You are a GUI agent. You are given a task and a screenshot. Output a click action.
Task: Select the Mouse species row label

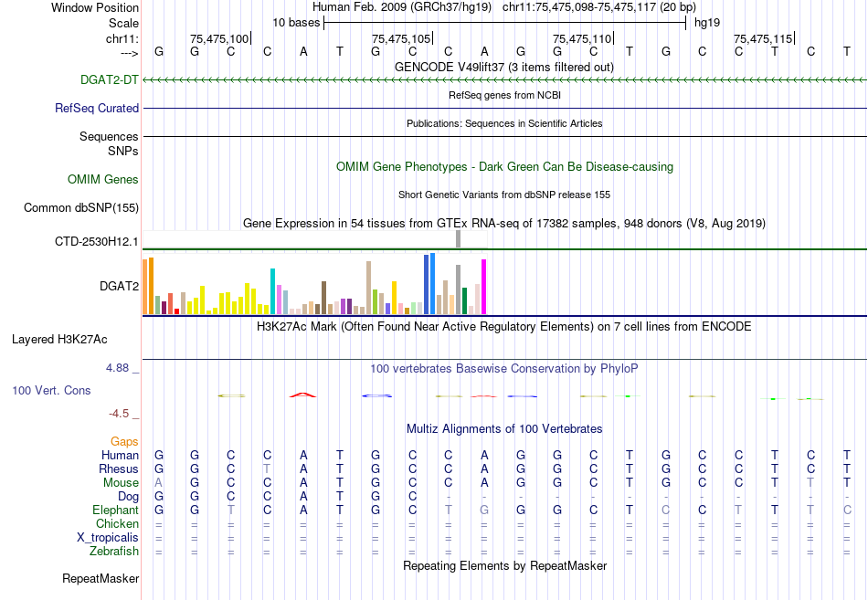pos(121,483)
